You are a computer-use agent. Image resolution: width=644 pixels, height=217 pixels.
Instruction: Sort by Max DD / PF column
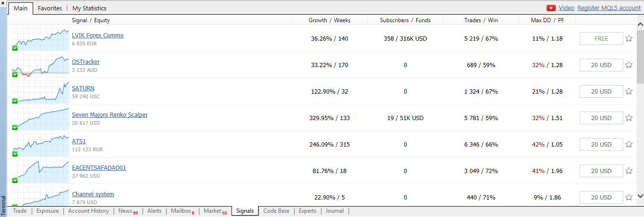(x=547, y=20)
